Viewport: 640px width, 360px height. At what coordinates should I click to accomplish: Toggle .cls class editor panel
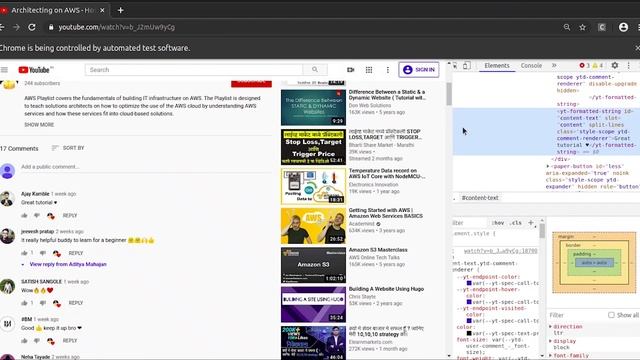click(x=516, y=223)
